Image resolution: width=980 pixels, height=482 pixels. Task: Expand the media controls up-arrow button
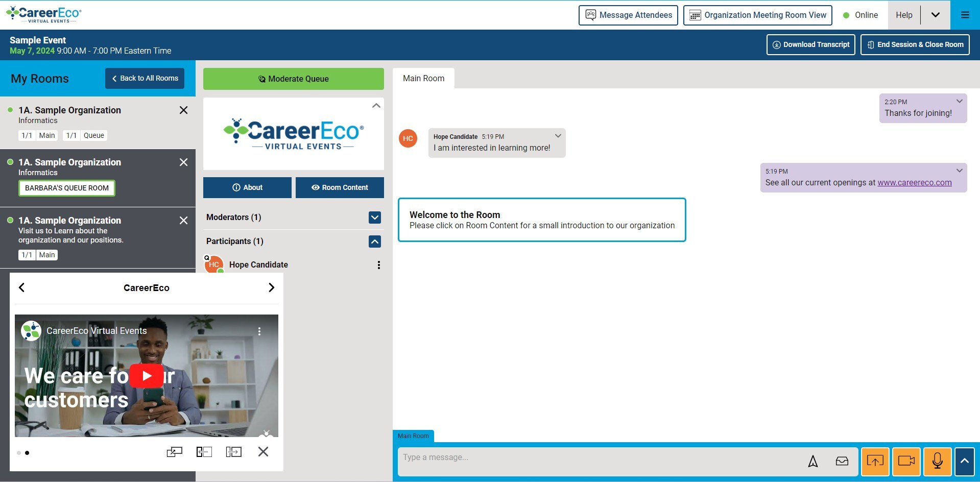(965, 462)
